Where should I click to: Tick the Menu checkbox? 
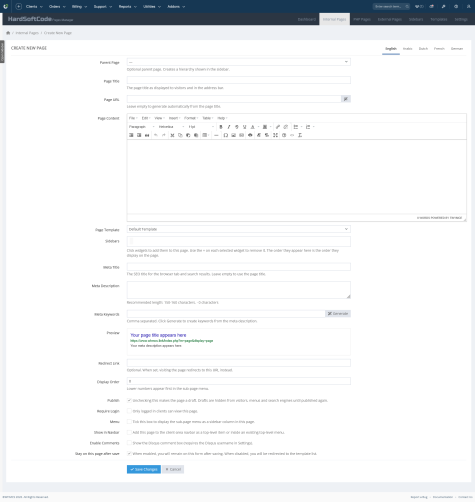click(x=129, y=422)
